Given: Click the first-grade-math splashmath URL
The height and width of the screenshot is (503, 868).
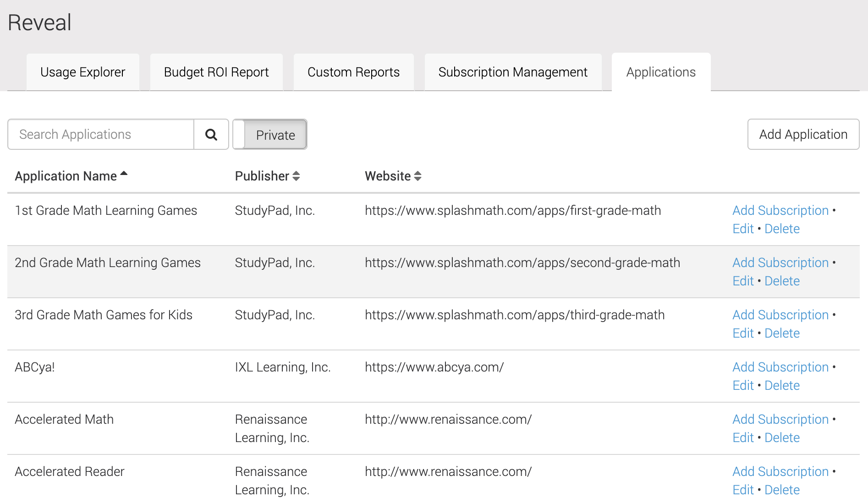Looking at the screenshot, I should click(x=513, y=210).
